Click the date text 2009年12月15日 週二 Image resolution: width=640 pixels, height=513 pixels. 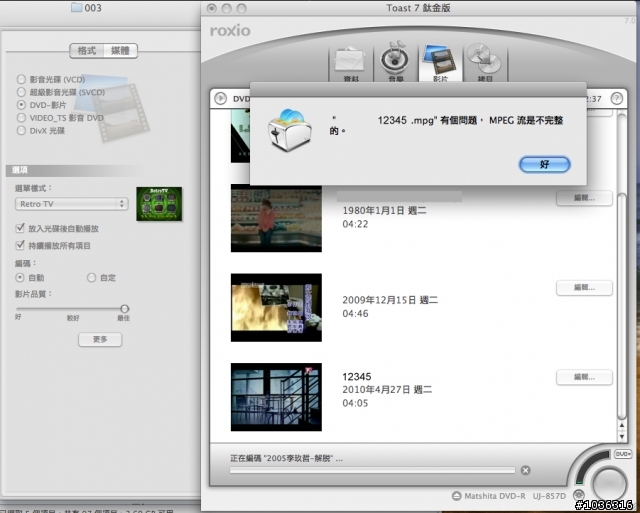tap(390, 300)
